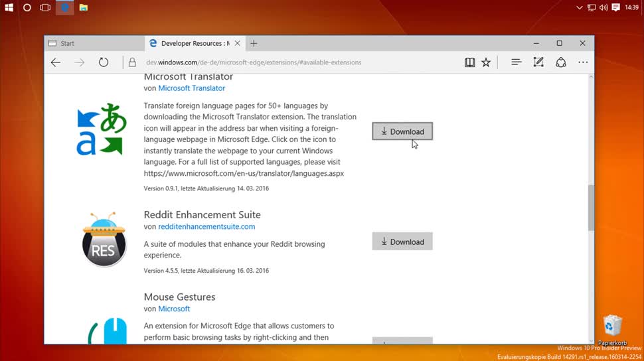The width and height of the screenshot is (644, 361).
Task: Open the redditenhancementsuite.com link
Action: [x=206, y=226]
